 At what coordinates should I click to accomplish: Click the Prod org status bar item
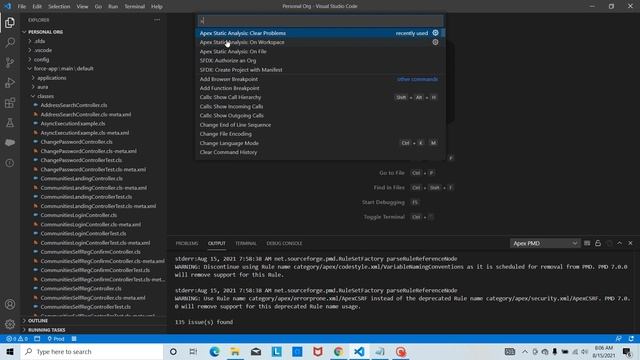click(56, 339)
